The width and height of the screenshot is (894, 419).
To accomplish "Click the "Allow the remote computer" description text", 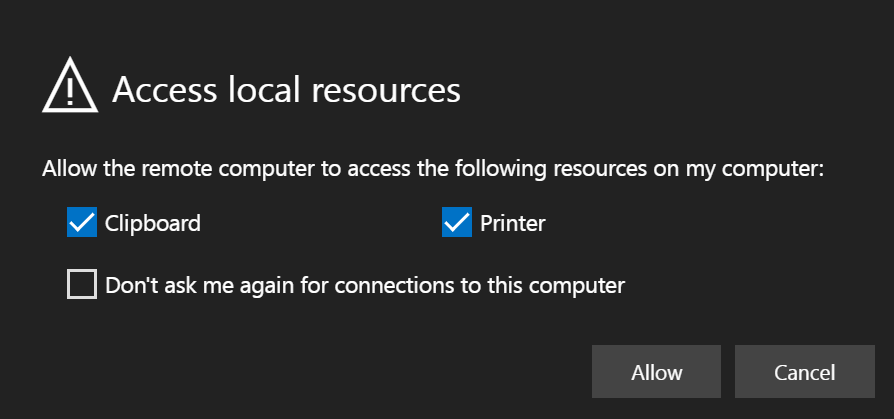I will (432, 169).
